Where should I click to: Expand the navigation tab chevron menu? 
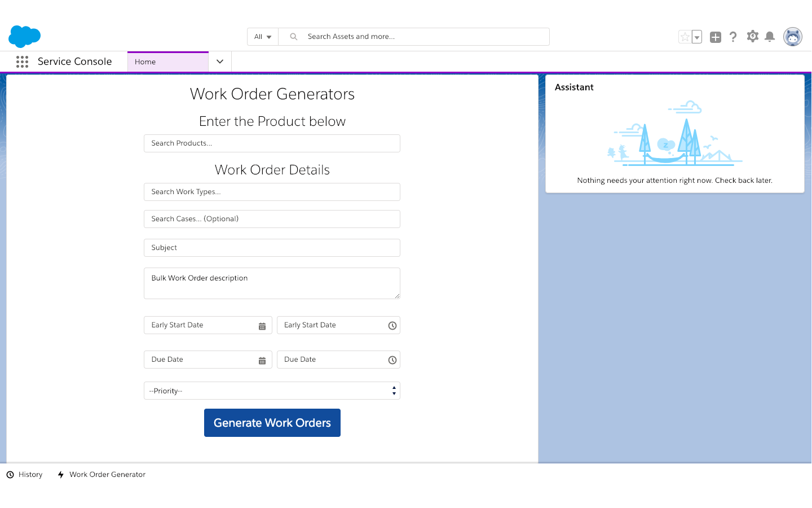[x=220, y=62]
